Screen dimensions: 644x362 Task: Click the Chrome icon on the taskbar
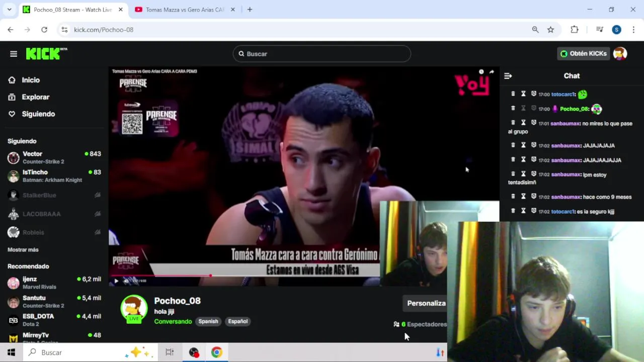pyautogui.click(x=216, y=352)
